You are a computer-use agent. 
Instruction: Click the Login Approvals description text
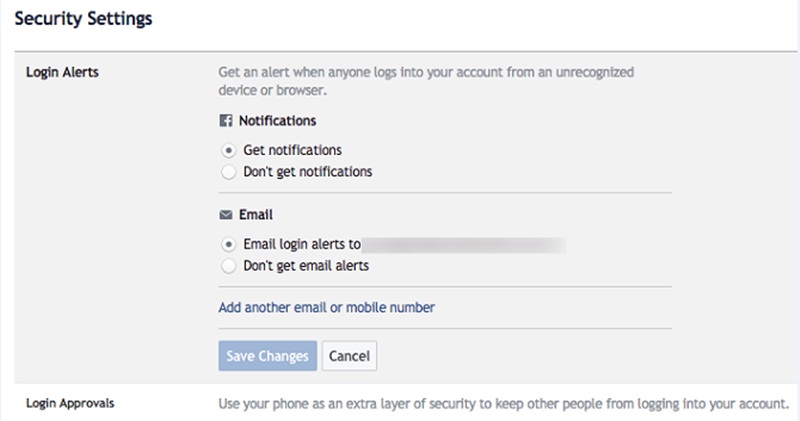[504, 404]
